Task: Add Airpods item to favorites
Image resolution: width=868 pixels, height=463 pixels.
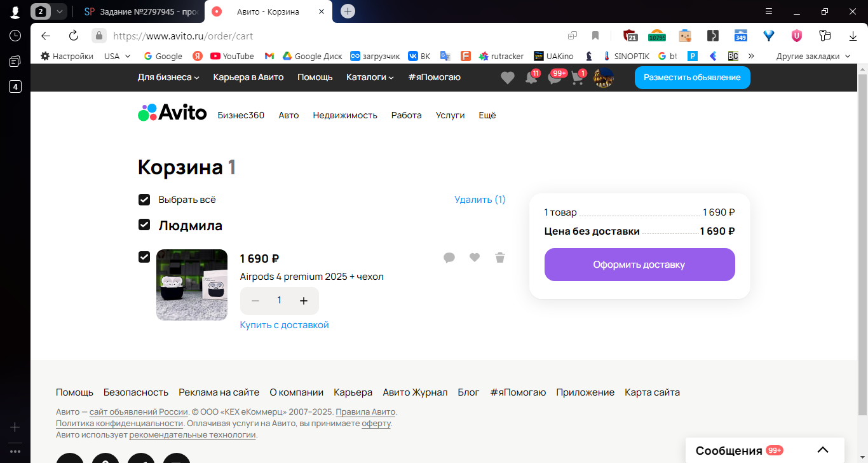Action: [x=475, y=257]
